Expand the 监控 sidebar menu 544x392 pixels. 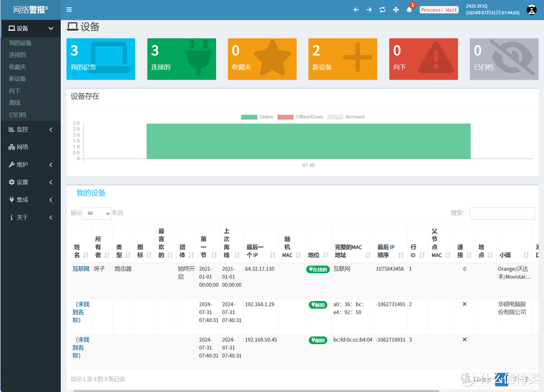pos(30,129)
